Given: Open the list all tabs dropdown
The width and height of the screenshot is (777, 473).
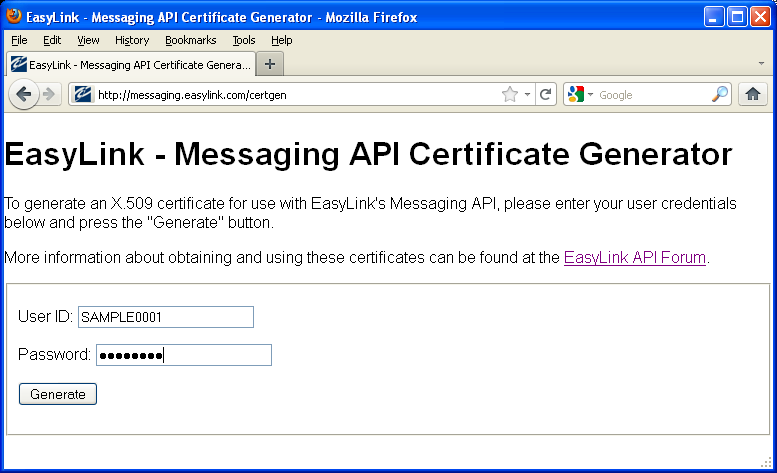Looking at the screenshot, I should (x=761, y=63).
